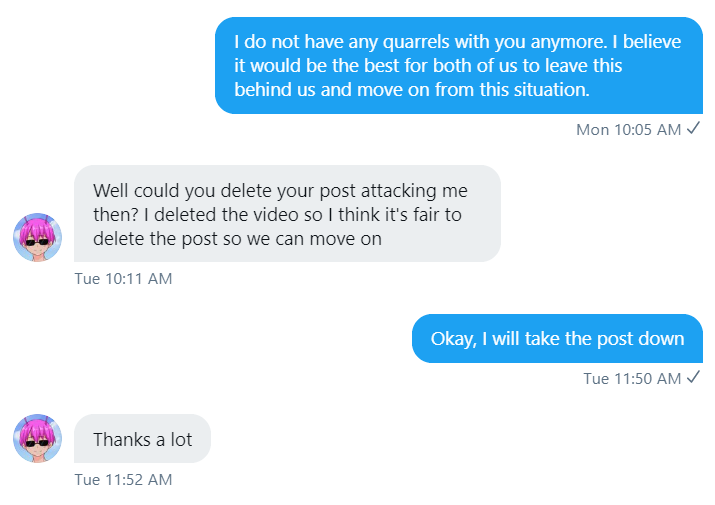This screenshot has height=505, width=715.
Task: Click the 'Tue 10:11 AM' timestamp
Action: pyautogui.click(x=123, y=278)
